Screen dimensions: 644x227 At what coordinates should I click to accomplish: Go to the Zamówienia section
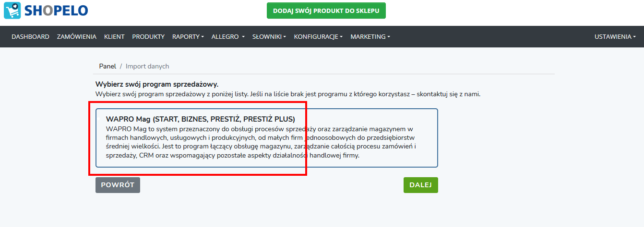point(76,37)
